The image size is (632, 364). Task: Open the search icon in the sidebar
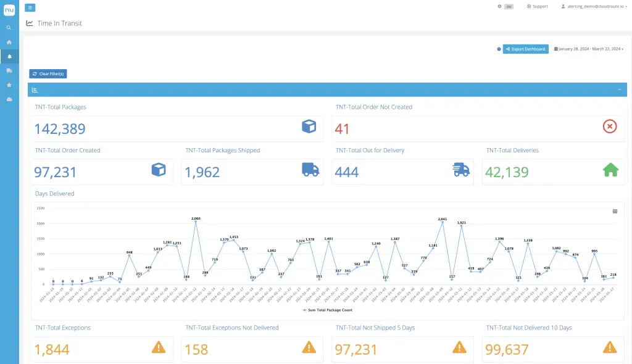click(9, 28)
